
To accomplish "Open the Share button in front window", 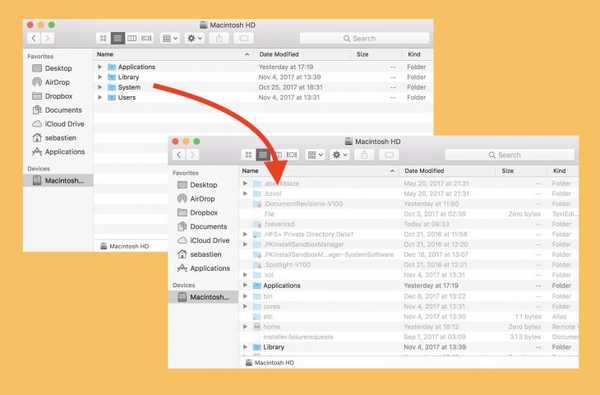I will tap(364, 155).
